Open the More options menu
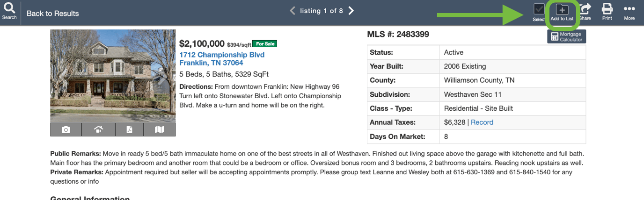This screenshot has height=200, width=644. click(629, 10)
